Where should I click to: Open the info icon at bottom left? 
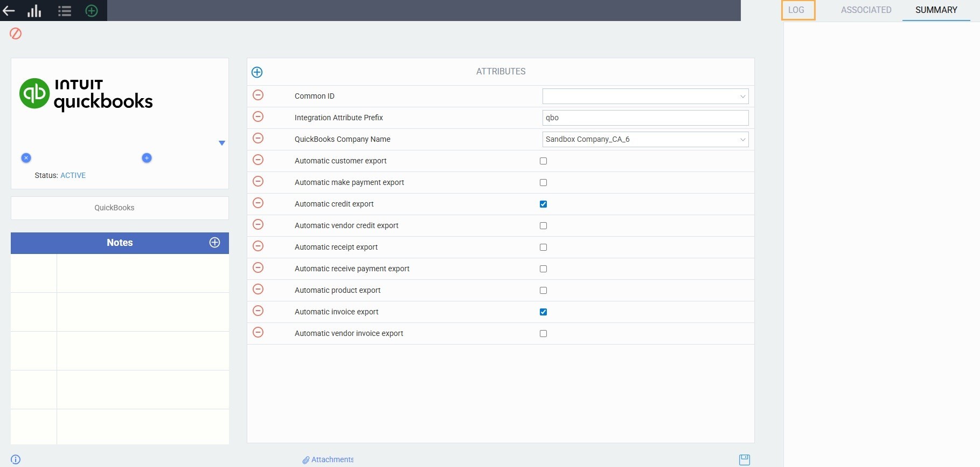pyautogui.click(x=16, y=459)
